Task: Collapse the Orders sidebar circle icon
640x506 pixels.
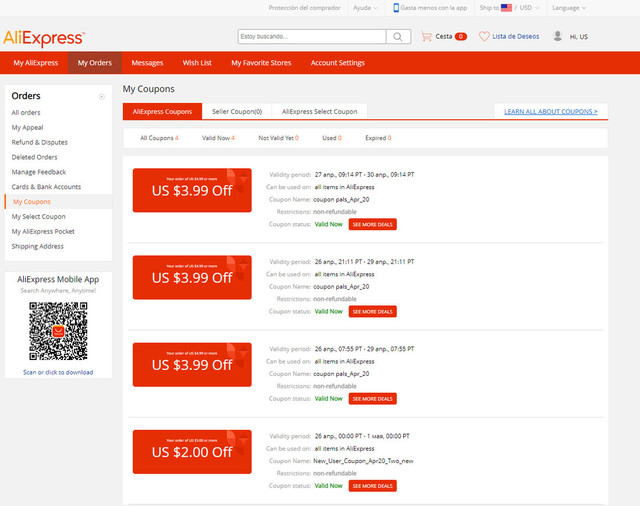Action: pyautogui.click(x=102, y=97)
